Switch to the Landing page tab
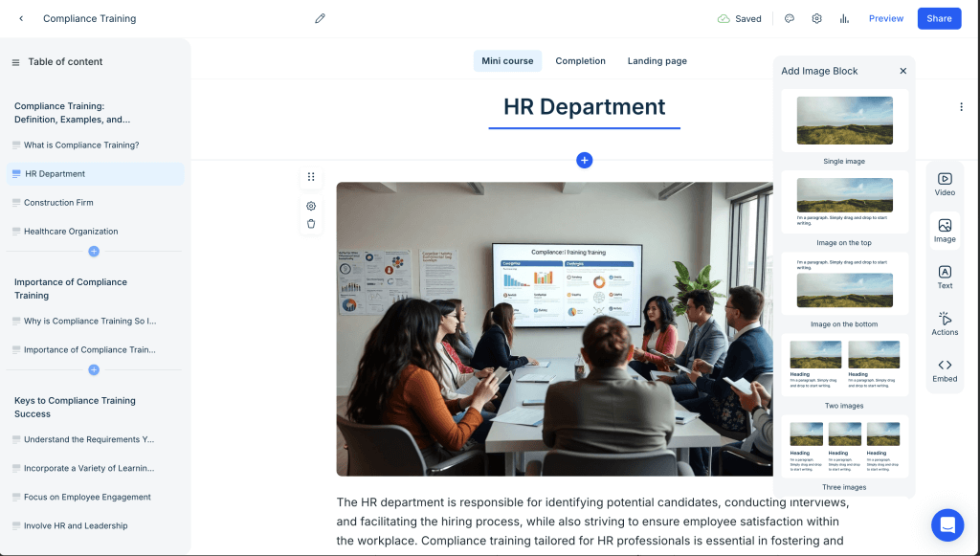Image resolution: width=980 pixels, height=556 pixels. [x=657, y=61]
